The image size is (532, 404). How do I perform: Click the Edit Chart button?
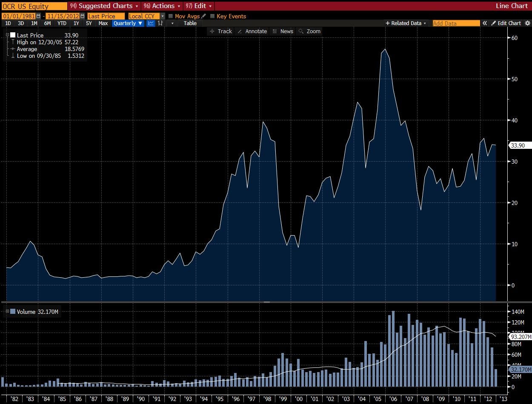coord(506,23)
